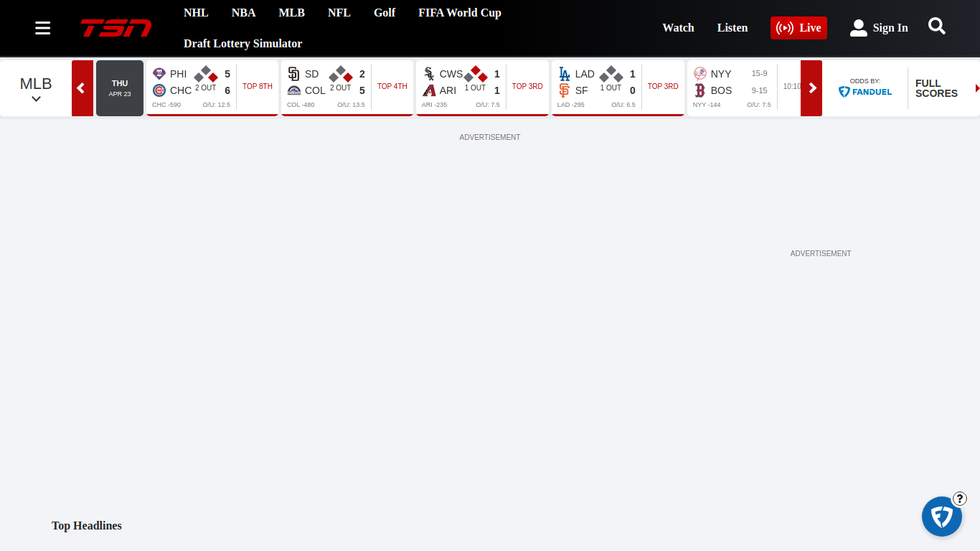Click TOP 3RD on LAD-SF game
This screenshot has width=980, height=551.
(663, 86)
